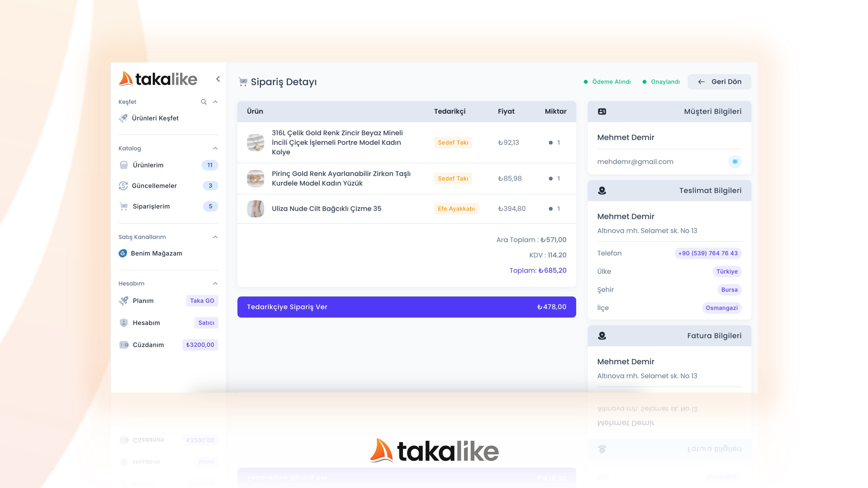The width and height of the screenshot is (868, 488).
Task: Click the Pirinç Gold Renk Yüzük product name
Action: pos(341,178)
